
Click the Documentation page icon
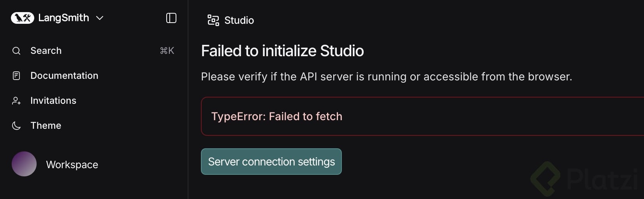16,76
